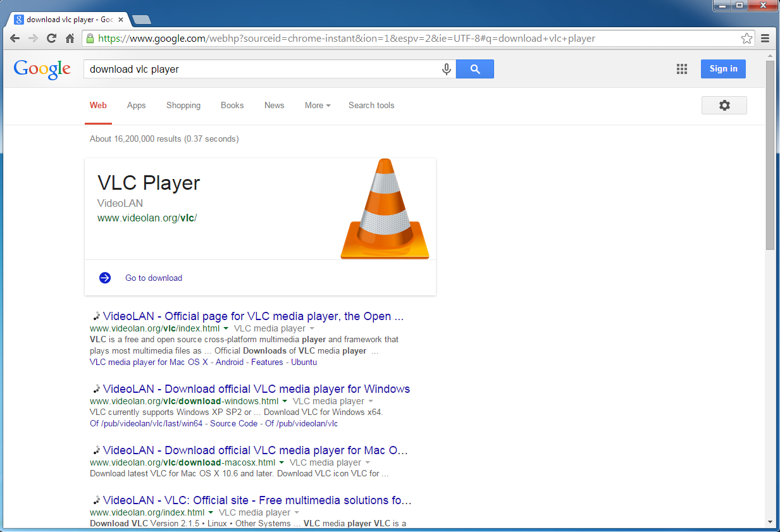This screenshot has width=780, height=532.
Task: Open the last 'Of /pub/videolan/vlc' sitelink
Action: click(x=302, y=424)
